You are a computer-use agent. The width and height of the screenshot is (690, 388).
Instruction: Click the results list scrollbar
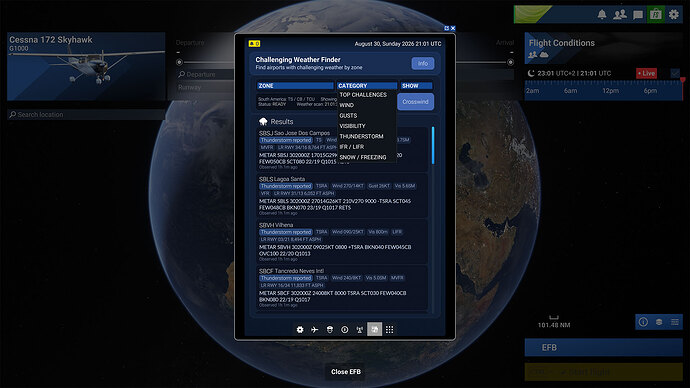point(433,145)
